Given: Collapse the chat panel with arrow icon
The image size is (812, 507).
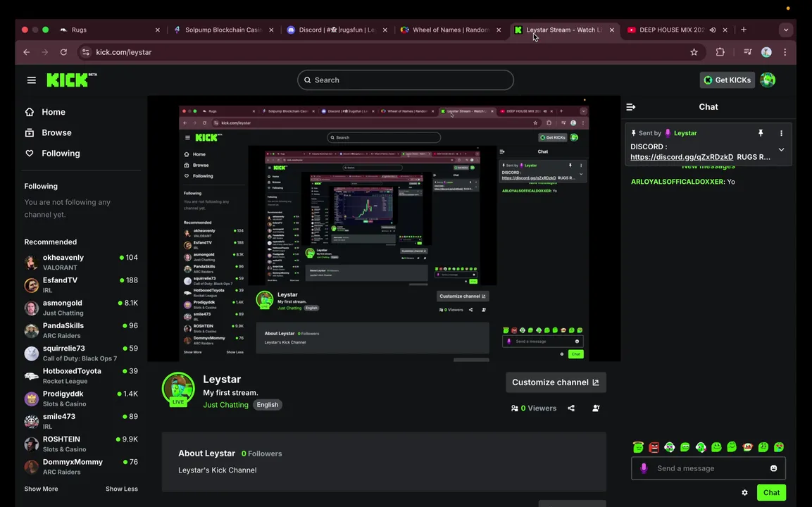Looking at the screenshot, I should click(x=630, y=107).
